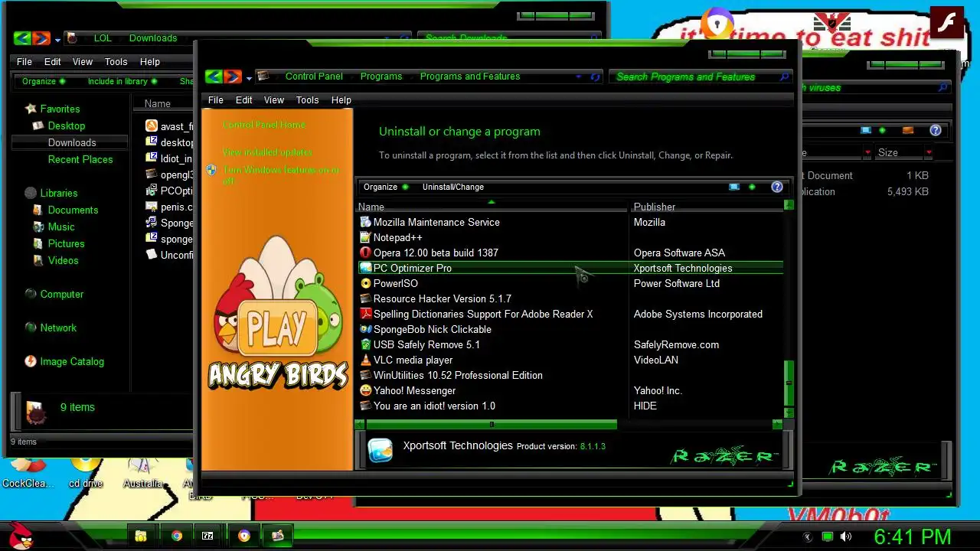Click the Programs breadcrumb in the address bar
Image resolution: width=980 pixels, height=551 pixels.
click(x=381, y=77)
